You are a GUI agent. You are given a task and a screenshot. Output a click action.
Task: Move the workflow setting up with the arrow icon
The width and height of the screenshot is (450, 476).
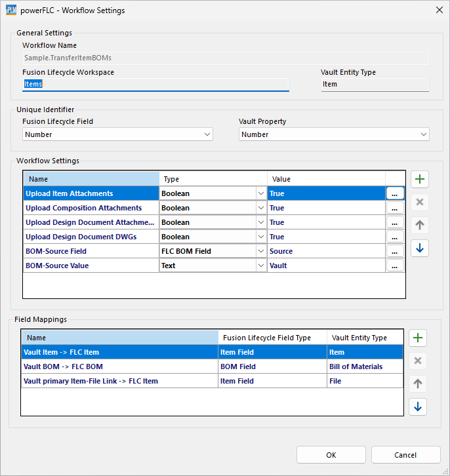(419, 225)
